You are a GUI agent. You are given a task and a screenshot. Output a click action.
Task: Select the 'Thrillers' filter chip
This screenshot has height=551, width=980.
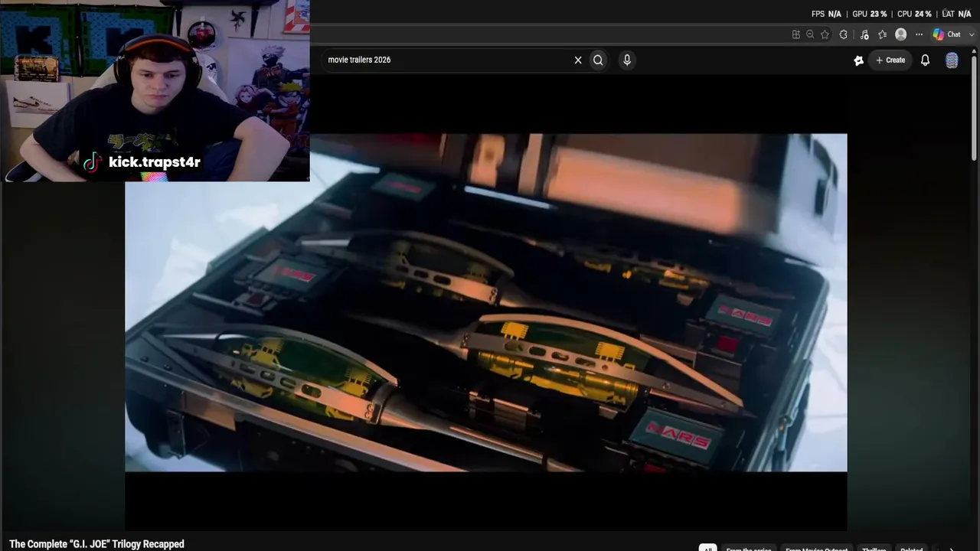coord(874,549)
